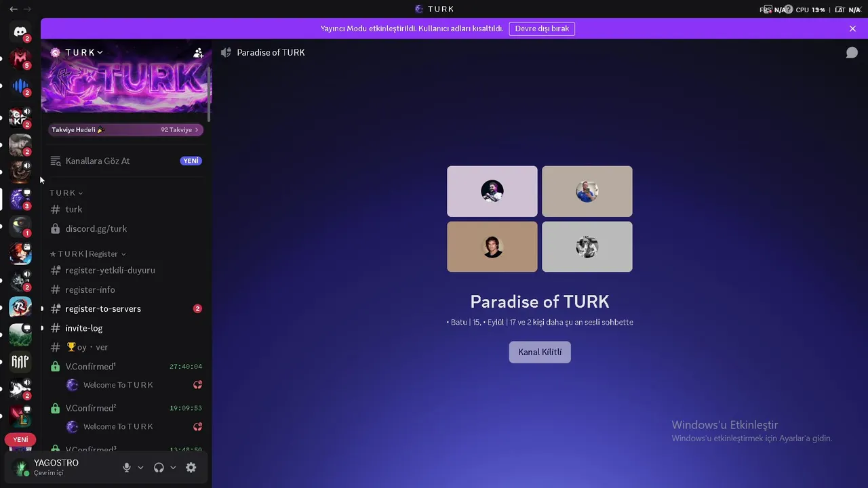
Task: Click the lock icon beside discord.gg/turk
Action: [x=56, y=229]
